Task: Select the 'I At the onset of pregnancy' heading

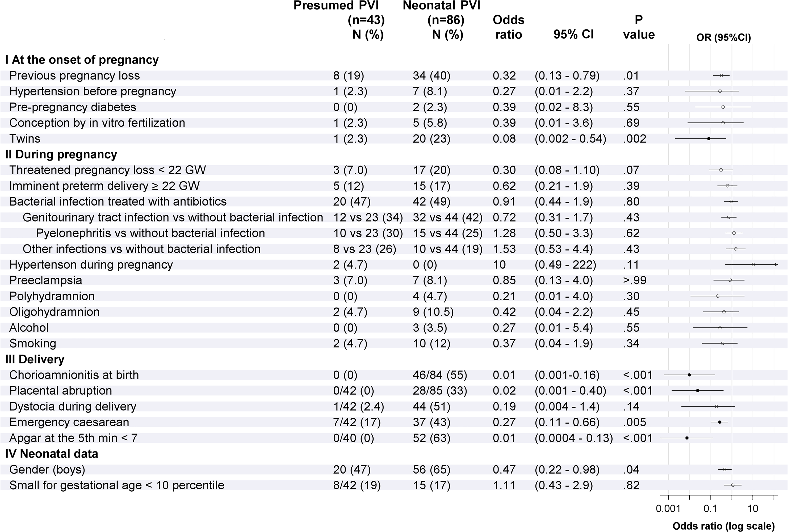Action: click(x=82, y=60)
